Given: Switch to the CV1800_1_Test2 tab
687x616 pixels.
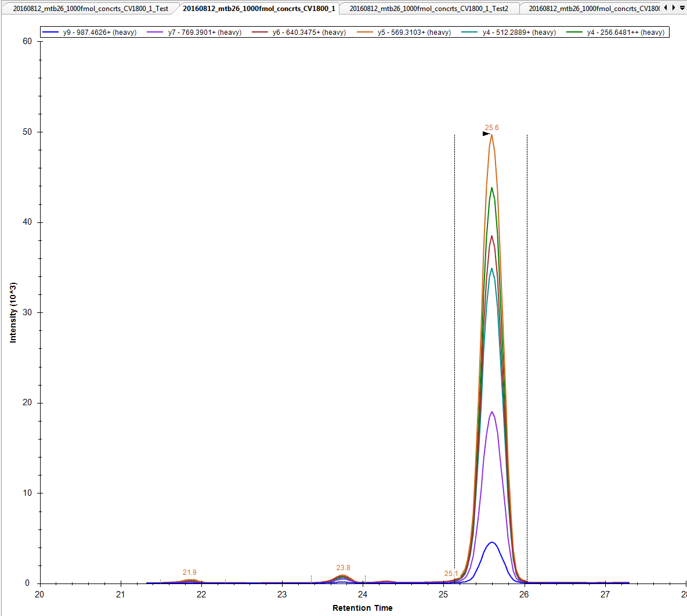Looking at the screenshot, I should (428, 9).
